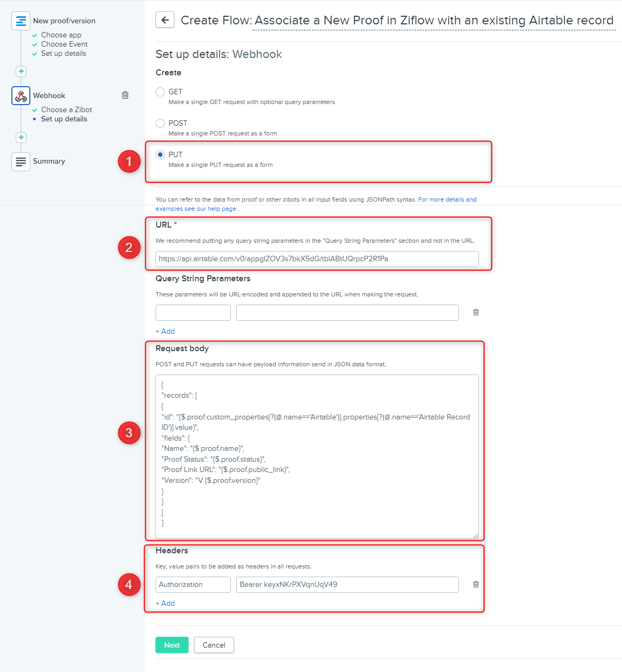Image resolution: width=622 pixels, height=672 pixels.
Task: Go to Choose app under New proof/version
Action: [61, 35]
